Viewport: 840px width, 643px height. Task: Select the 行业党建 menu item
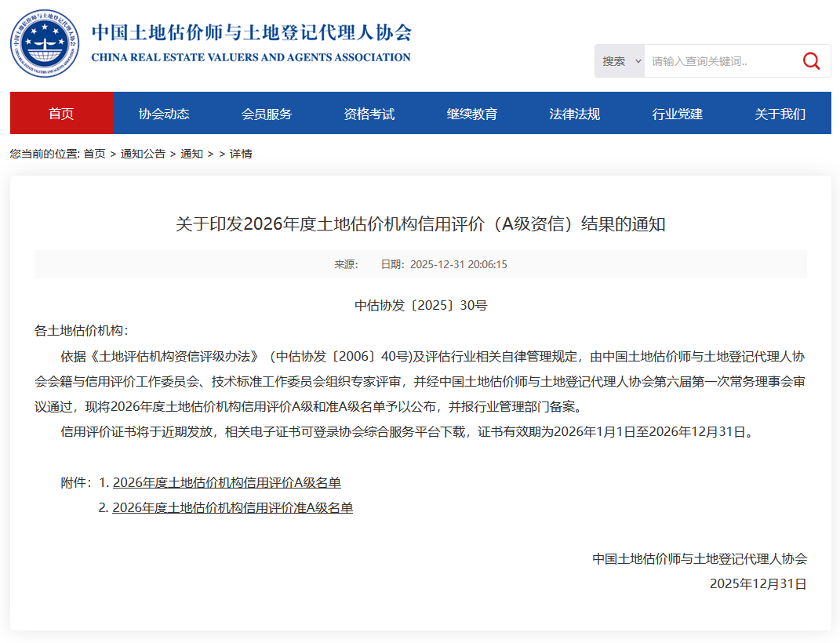(x=678, y=114)
